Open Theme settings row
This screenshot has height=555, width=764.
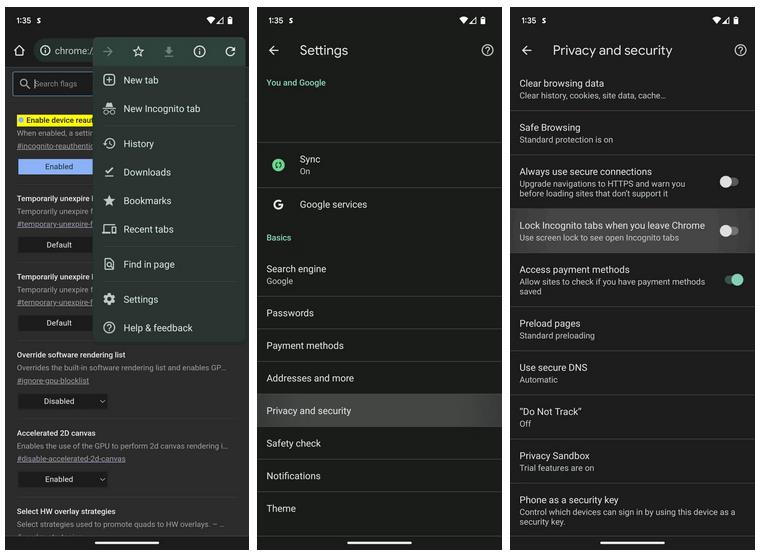379,509
